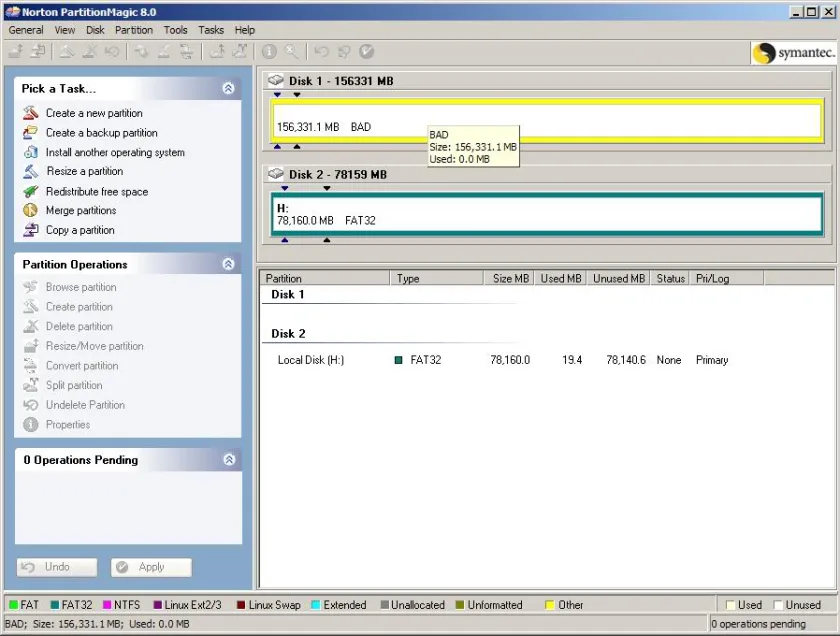Select the Local Disk (H:) row
The width and height of the screenshot is (840, 636).
coord(546,360)
